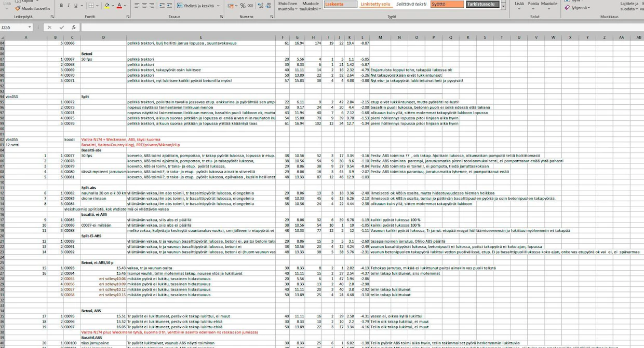644x348 pixels.
Task: Increase decimal places icon
Action: pos(261,6)
